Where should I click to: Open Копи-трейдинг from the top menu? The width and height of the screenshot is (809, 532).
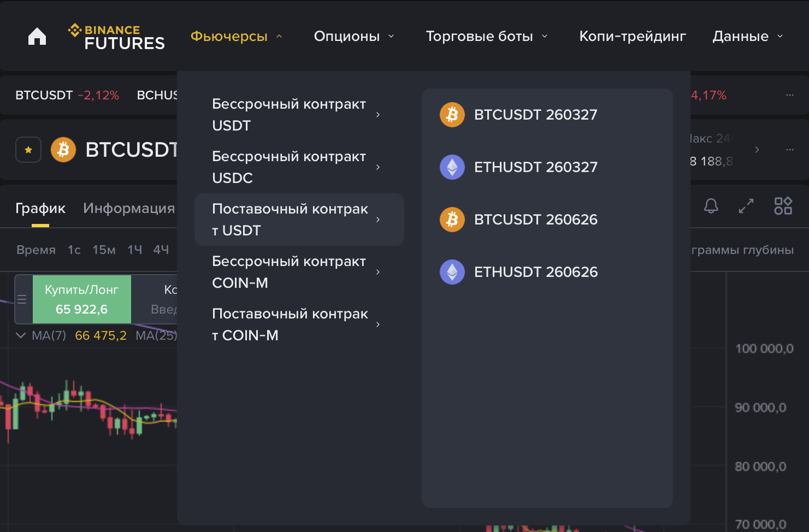[632, 36]
